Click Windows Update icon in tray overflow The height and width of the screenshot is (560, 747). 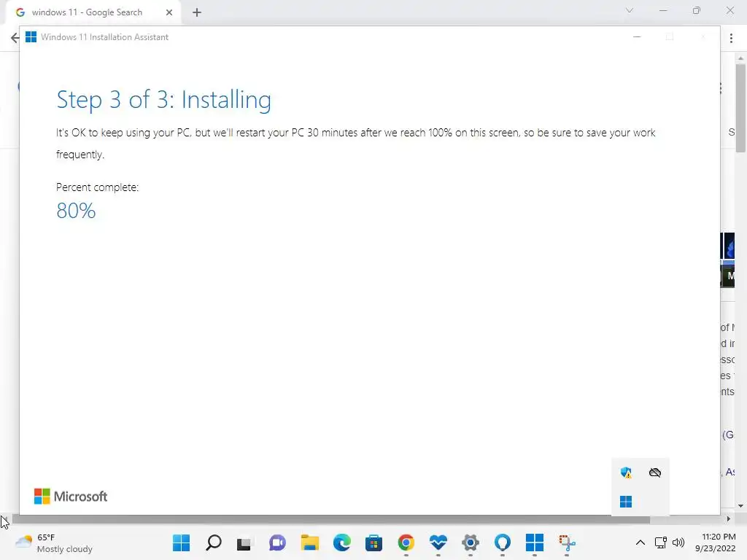(x=626, y=502)
